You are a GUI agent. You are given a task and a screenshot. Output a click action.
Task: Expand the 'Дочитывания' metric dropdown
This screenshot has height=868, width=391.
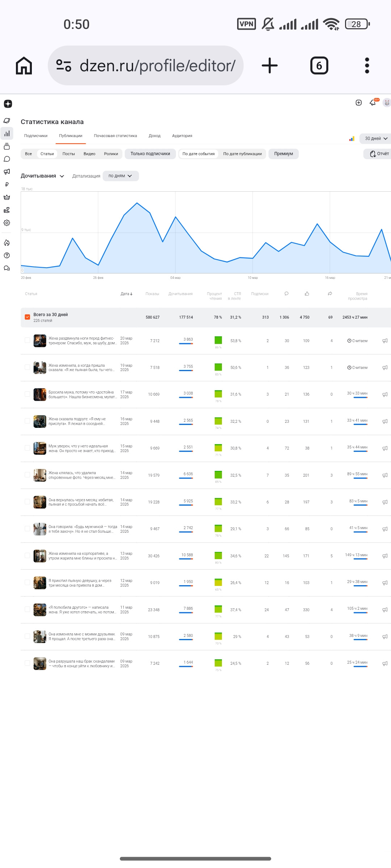[42, 176]
